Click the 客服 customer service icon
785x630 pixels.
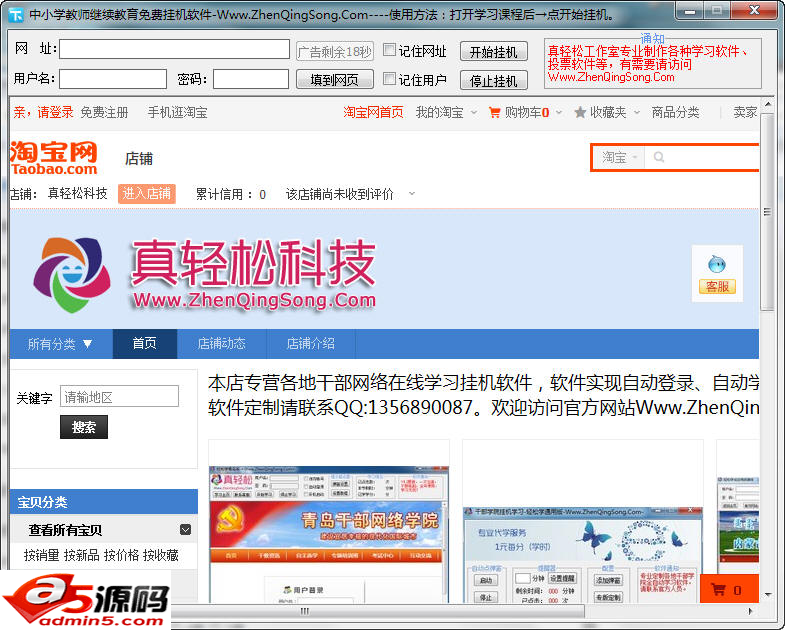click(x=717, y=273)
